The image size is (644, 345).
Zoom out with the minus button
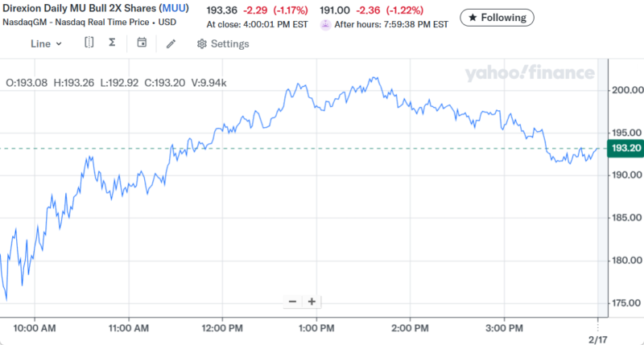click(292, 302)
